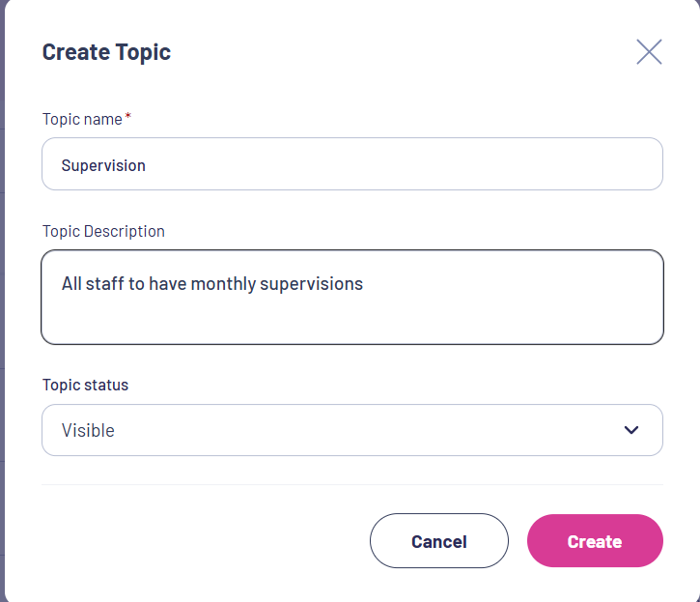Click the Topic name label
The image size is (700, 602).
(82, 119)
